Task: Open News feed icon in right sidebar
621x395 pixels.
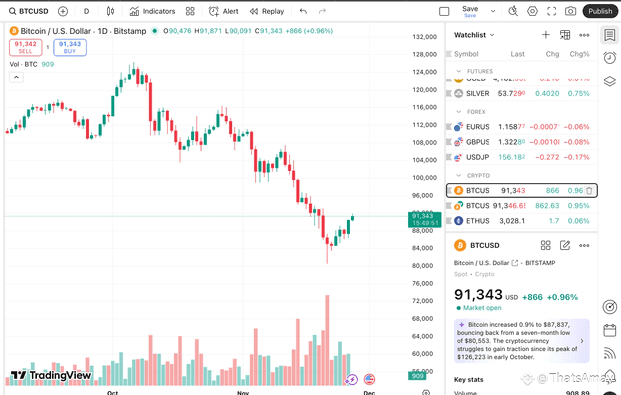Action: pyautogui.click(x=610, y=353)
